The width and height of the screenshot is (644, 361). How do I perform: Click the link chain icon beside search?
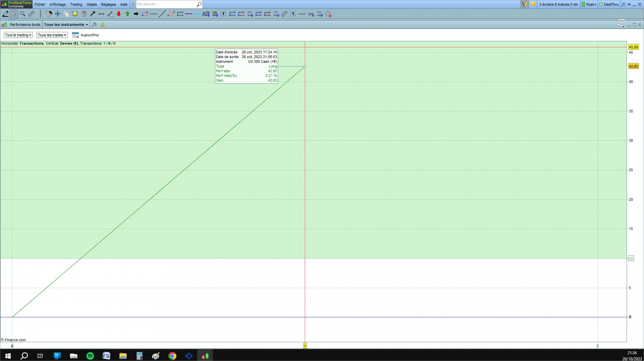[x=133, y=4]
